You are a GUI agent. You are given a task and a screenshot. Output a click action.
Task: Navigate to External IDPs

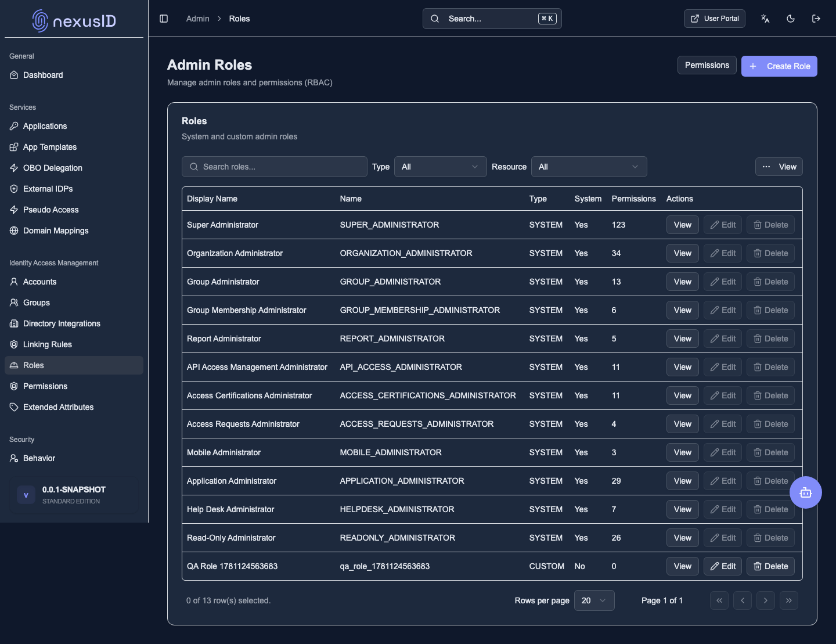pyautogui.click(x=74, y=189)
